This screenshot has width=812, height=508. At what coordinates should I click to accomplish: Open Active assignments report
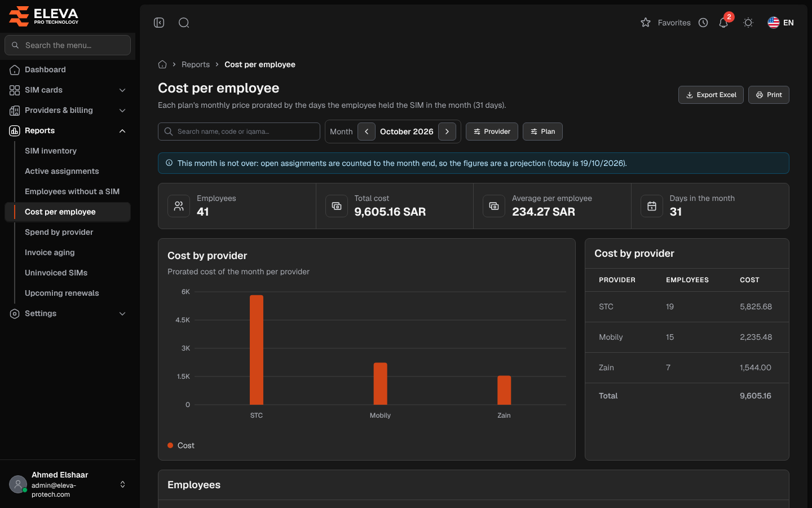(x=62, y=171)
